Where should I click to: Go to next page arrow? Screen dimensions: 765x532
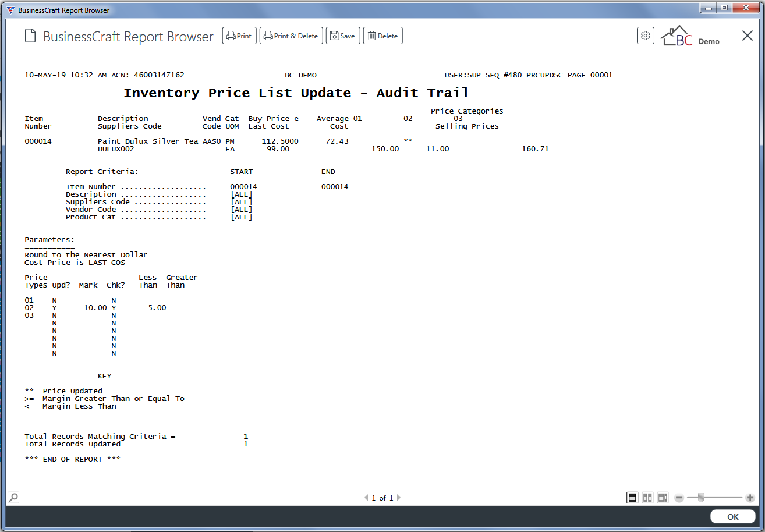399,498
